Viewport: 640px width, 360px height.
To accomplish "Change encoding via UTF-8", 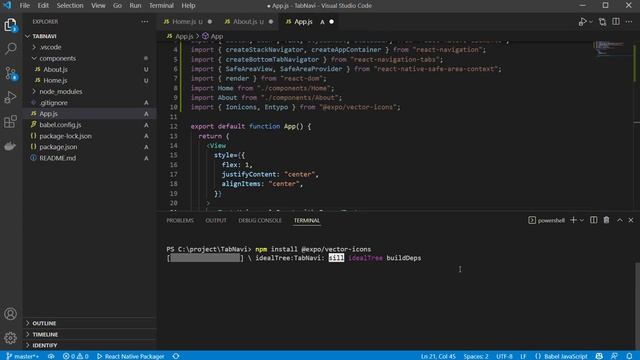I will point(504,356).
